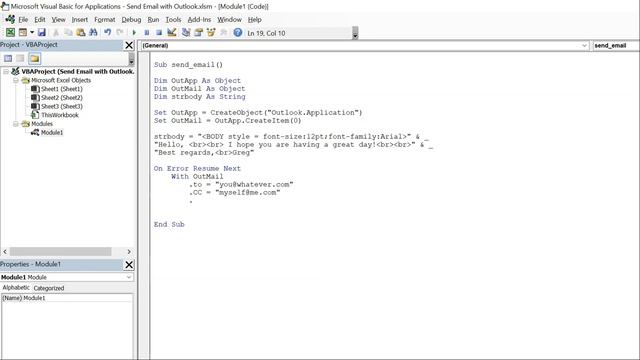This screenshot has width=640, height=360.
Task: Close the Properties - Module1 pane
Action: [x=129, y=265]
